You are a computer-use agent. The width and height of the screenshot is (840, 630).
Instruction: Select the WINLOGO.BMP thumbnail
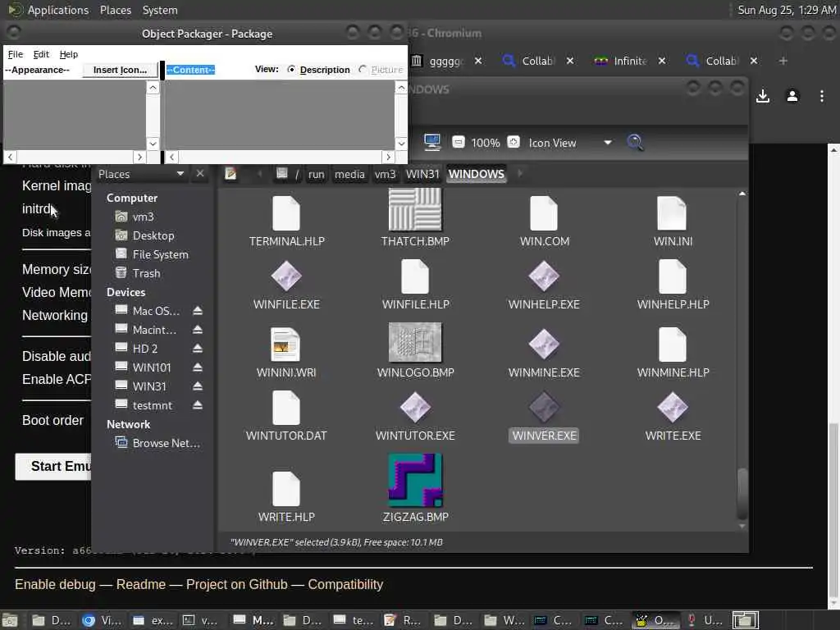pos(415,342)
